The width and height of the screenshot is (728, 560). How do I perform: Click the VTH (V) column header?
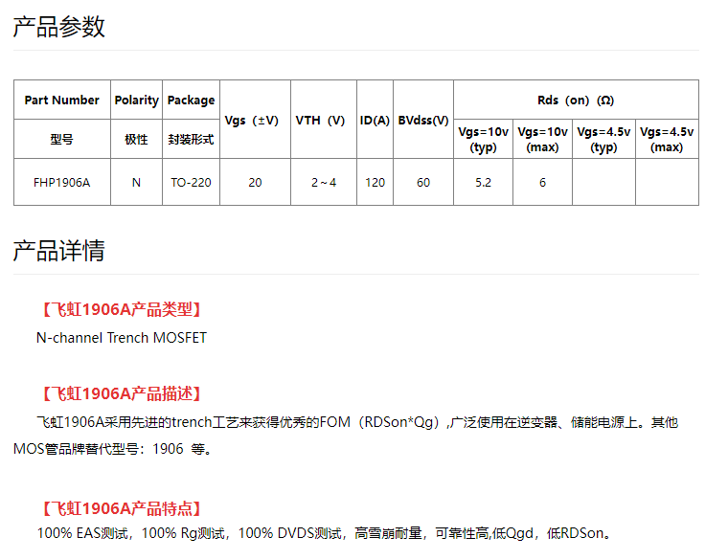[x=324, y=120]
